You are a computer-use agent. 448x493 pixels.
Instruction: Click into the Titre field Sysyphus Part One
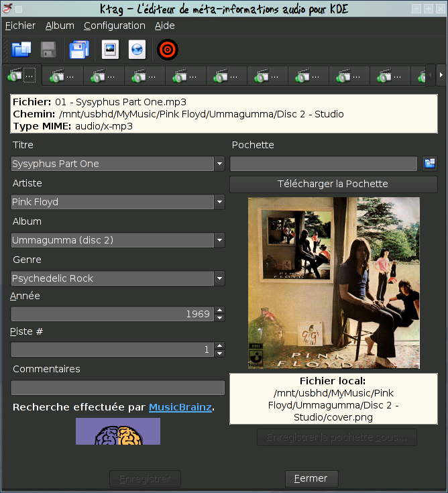113,164
